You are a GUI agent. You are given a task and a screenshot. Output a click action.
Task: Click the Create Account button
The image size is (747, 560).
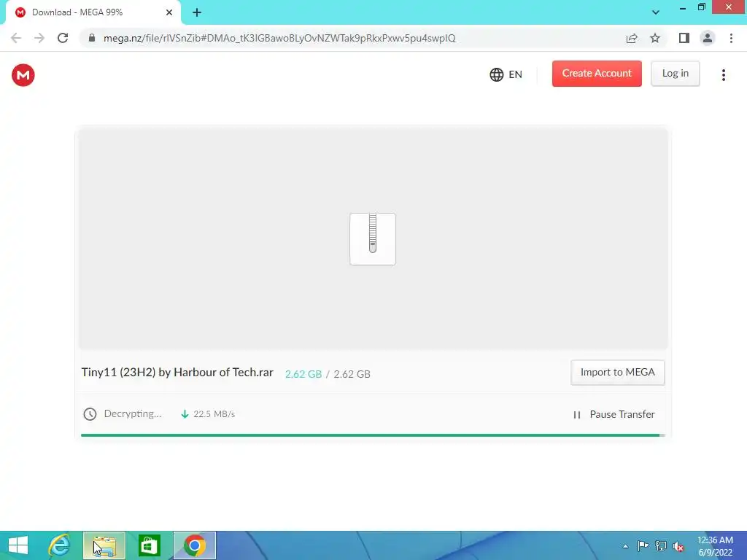click(597, 74)
